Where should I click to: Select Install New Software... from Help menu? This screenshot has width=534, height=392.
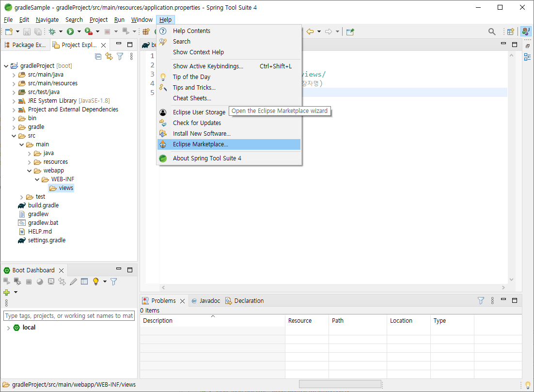(x=229, y=134)
